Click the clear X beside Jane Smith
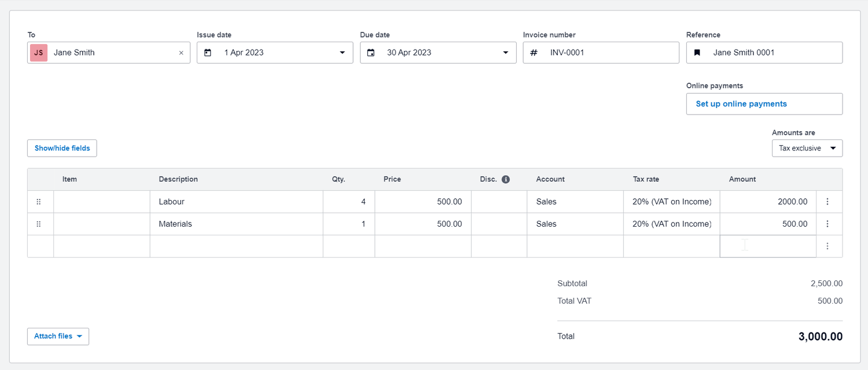 pos(181,53)
